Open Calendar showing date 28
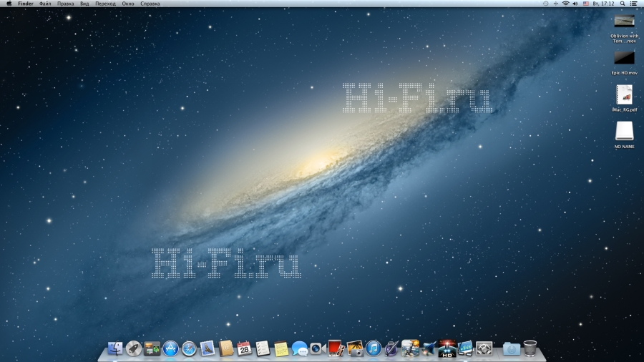 244,348
